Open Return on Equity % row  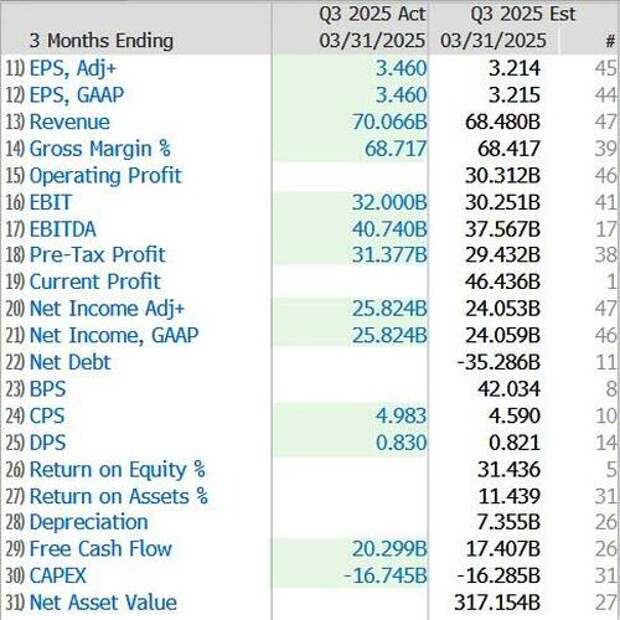tap(117, 469)
